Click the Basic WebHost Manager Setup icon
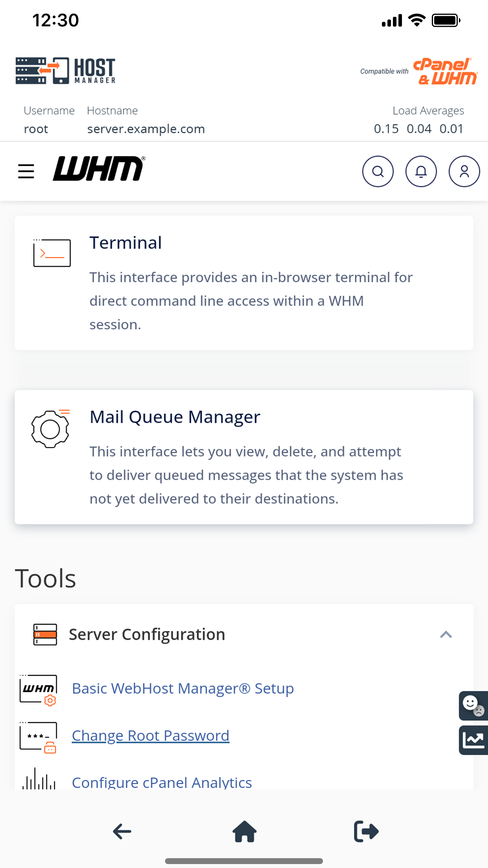The image size is (488, 868). 38,690
